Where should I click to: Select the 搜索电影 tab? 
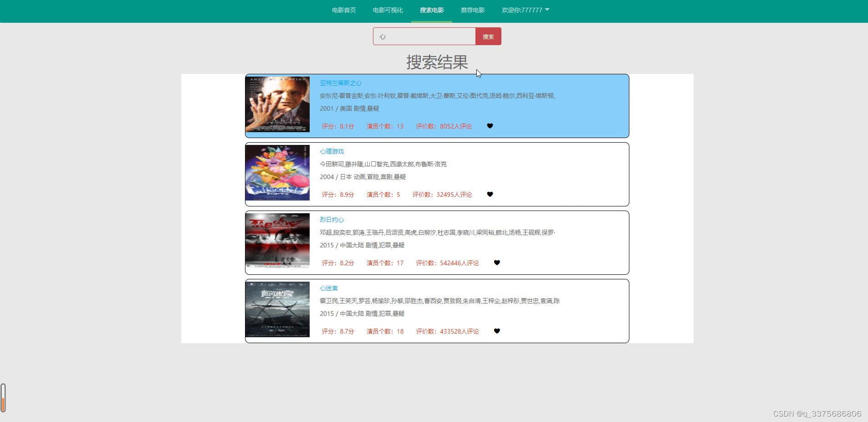tap(431, 10)
